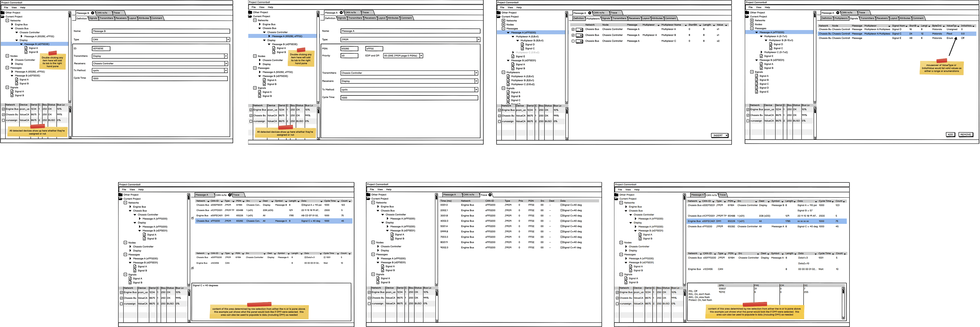980x327 pixels.
Task: Click the ID field containing xEF0E5E
Action: pyautogui.click(x=101, y=48)
